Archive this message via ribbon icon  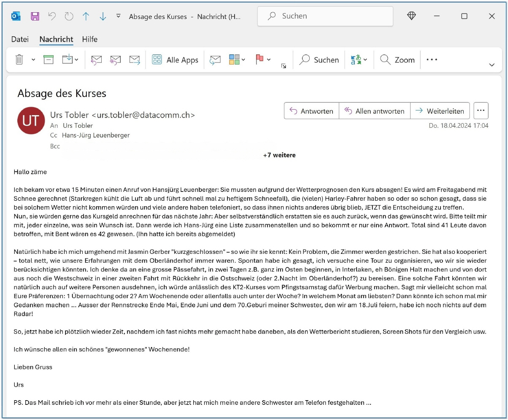tap(49, 60)
